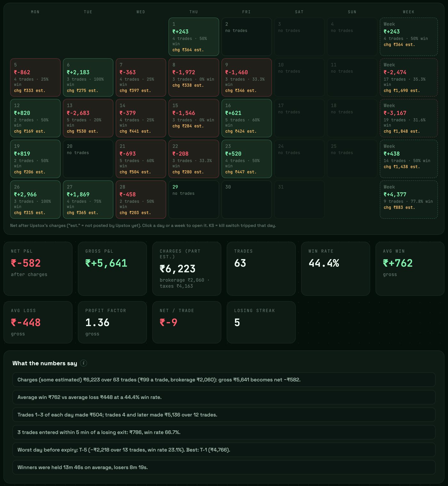Open the week summary showing ₹+438
The width and height of the screenshot is (448, 486).
pos(409,159)
